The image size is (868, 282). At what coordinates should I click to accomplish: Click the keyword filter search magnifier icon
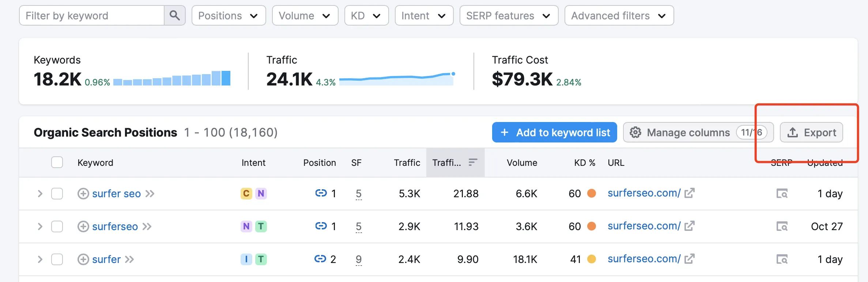[x=175, y=15]
